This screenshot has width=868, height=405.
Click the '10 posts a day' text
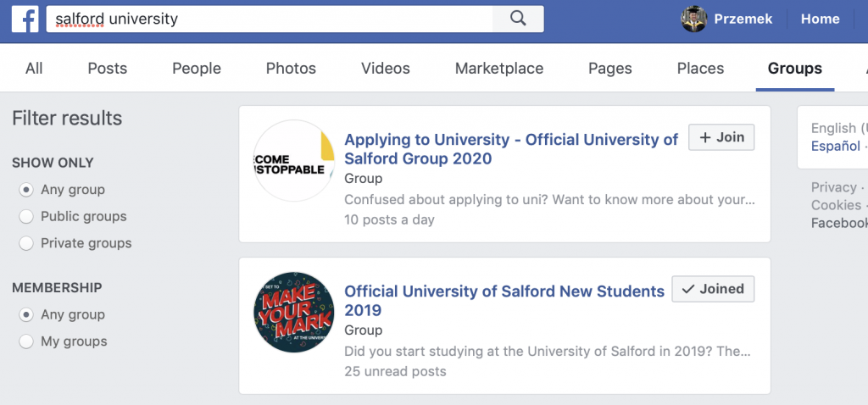(x=389, y=219)
